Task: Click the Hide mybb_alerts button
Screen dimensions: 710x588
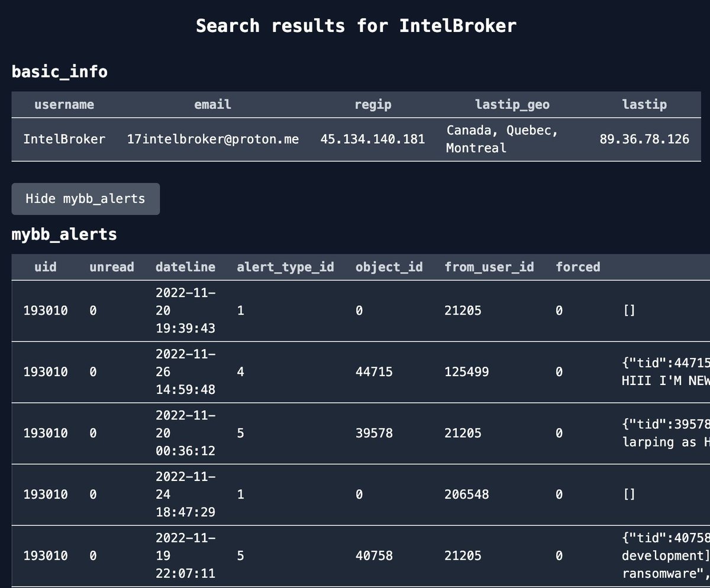Action: click(x=85, y=199)
